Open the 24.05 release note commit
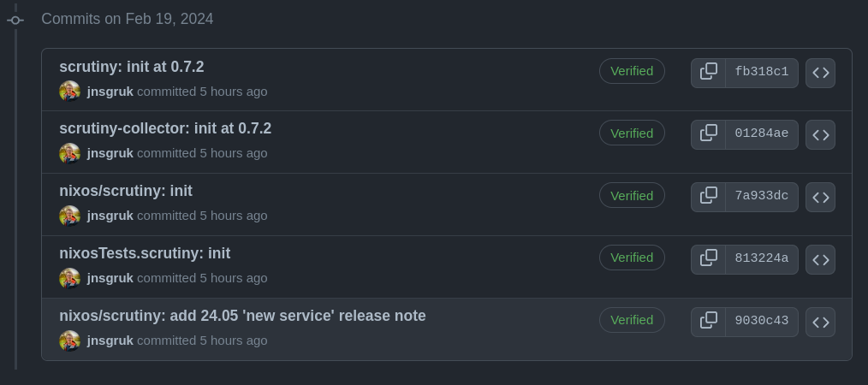Image resolution: width=868 pixels, height=385 pixels. [241, 316]
